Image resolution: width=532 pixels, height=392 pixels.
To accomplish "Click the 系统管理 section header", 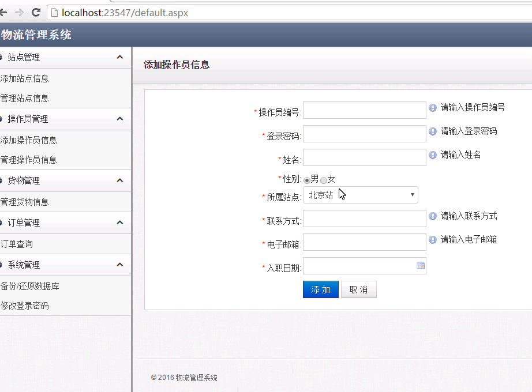I will tap(65, 265).
